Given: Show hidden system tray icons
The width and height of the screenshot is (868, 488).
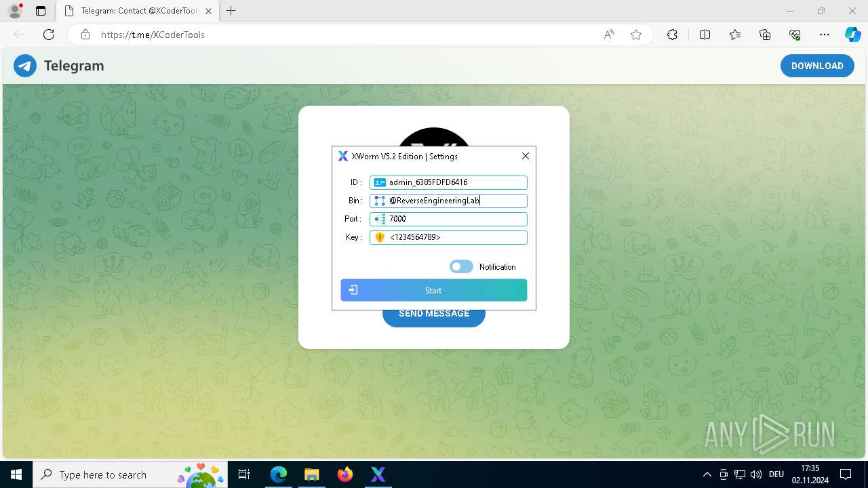Looking at the screenshot, I should pyautogui.click(x=707, y=474).
